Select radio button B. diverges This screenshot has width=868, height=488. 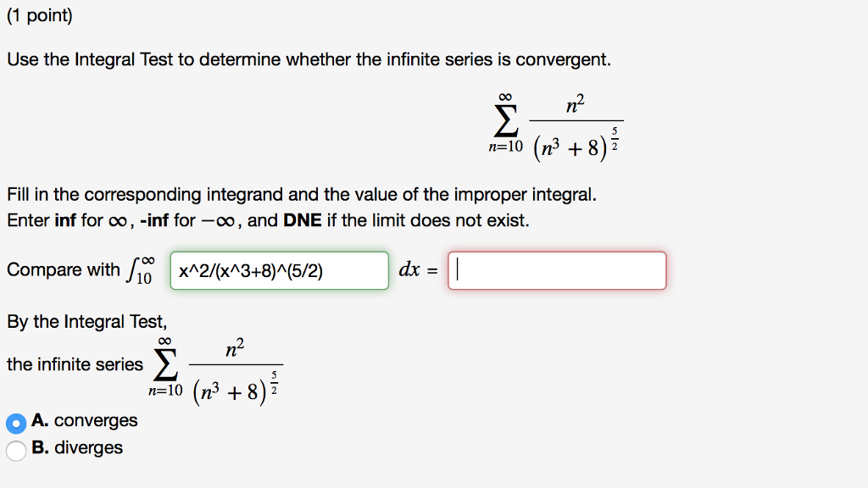pyautogui.click(x=15, y=448)
